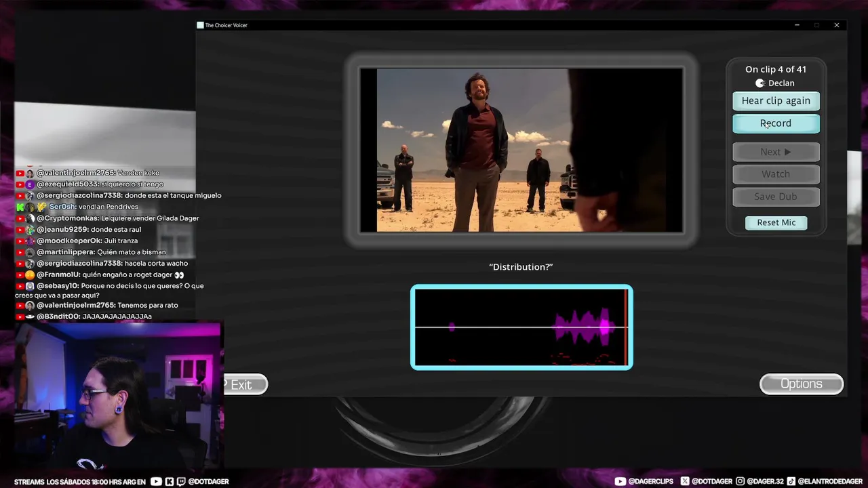Click the TikTok icon before @ELANTRODEDAGER
868x488 pixels.
tap(791, 481)
